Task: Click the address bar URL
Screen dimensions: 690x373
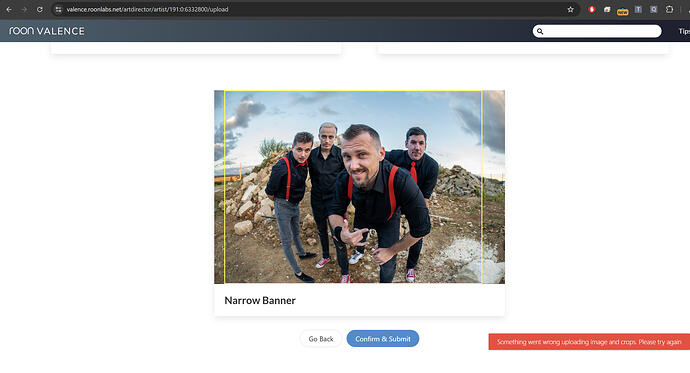Action: [147, 9]
